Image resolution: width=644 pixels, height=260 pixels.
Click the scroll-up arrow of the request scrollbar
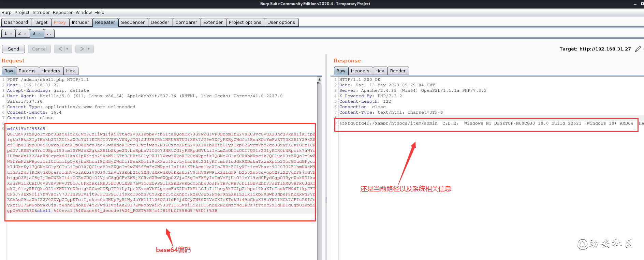pos(319,79)
